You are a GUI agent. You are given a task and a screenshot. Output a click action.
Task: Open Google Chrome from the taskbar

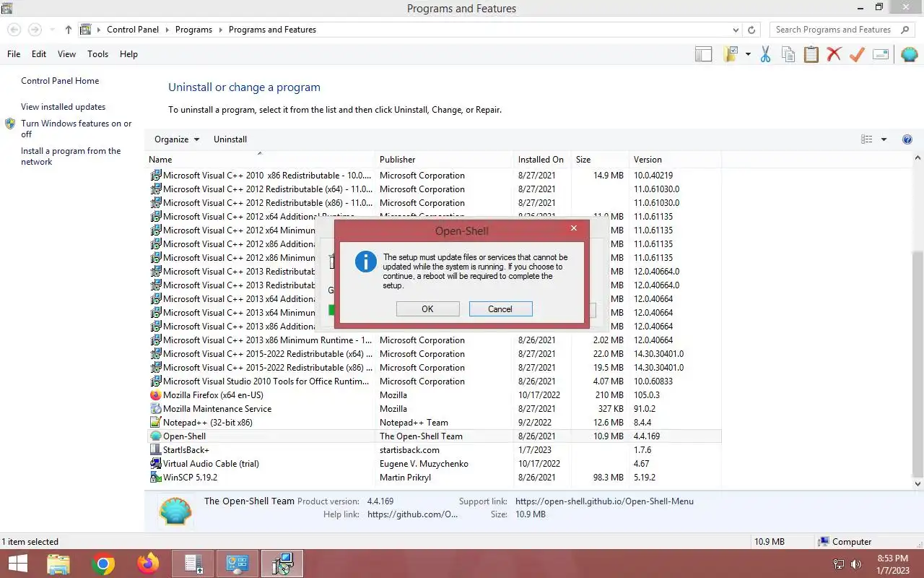[103, 564]
